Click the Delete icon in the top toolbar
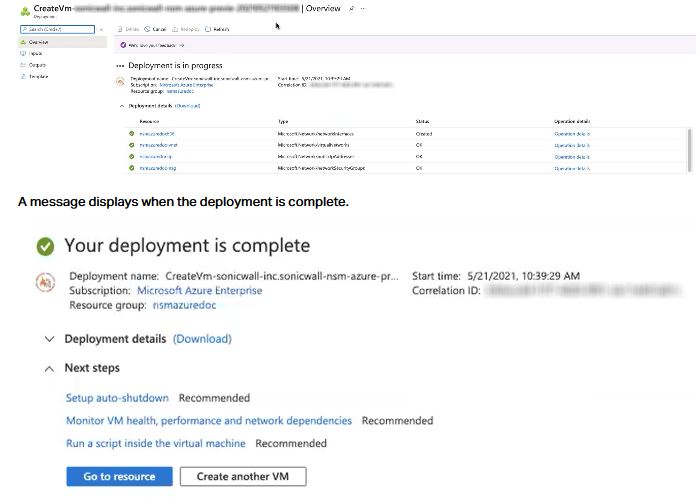The height and width of the screenshot is (504, 698). (120, 29)
